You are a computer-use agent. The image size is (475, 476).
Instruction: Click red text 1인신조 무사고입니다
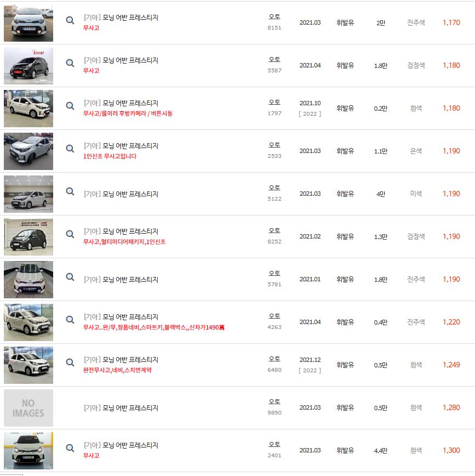pyautogui.click(x=110, y=156)
